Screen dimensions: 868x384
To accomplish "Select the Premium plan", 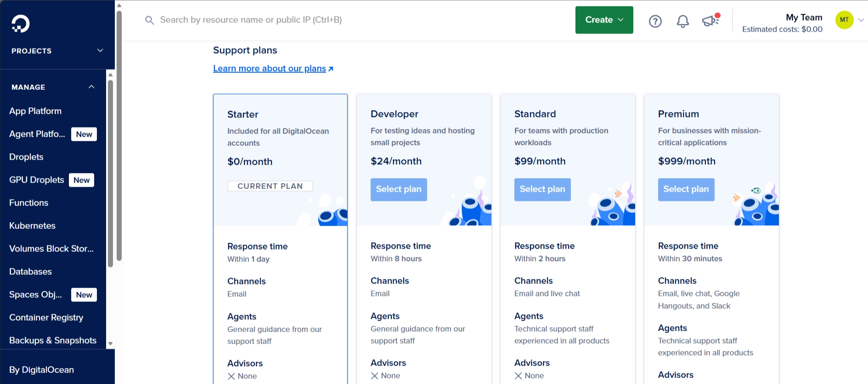I will [686, 189].
